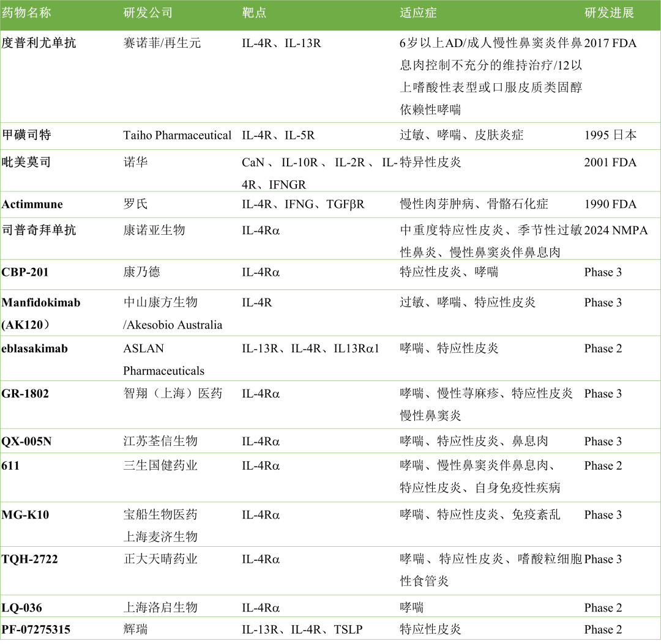Click Phase 2 in 611 row
Viewport: 661px width, 644px height.
[603, 466]
